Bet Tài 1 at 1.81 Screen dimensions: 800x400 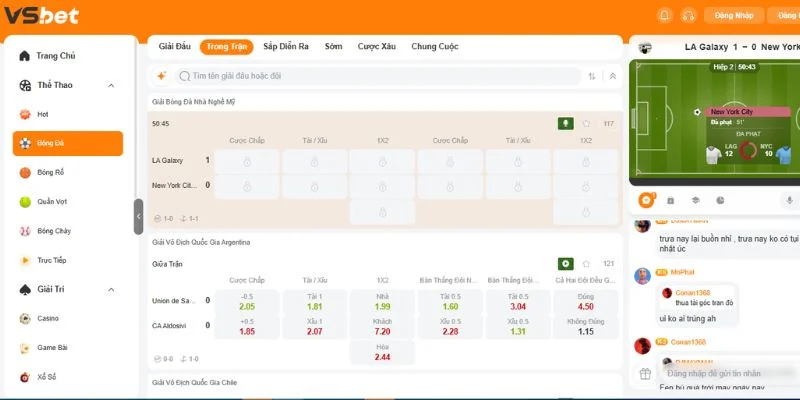click(x=315, y=302)
